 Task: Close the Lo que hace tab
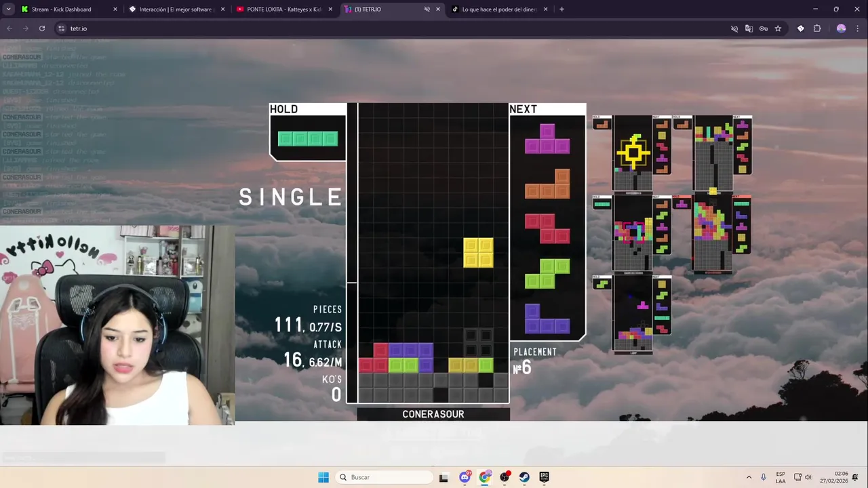click(545, 9)
